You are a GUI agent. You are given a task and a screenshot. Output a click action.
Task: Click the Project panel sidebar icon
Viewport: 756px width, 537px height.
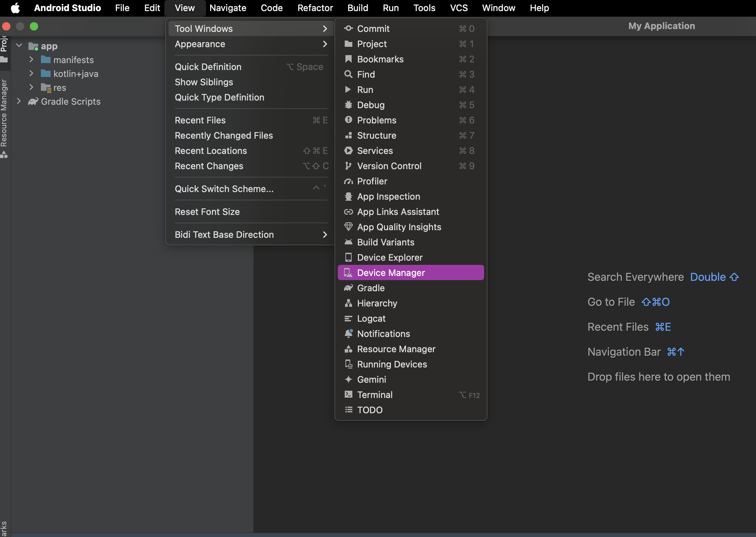point(5,46)
